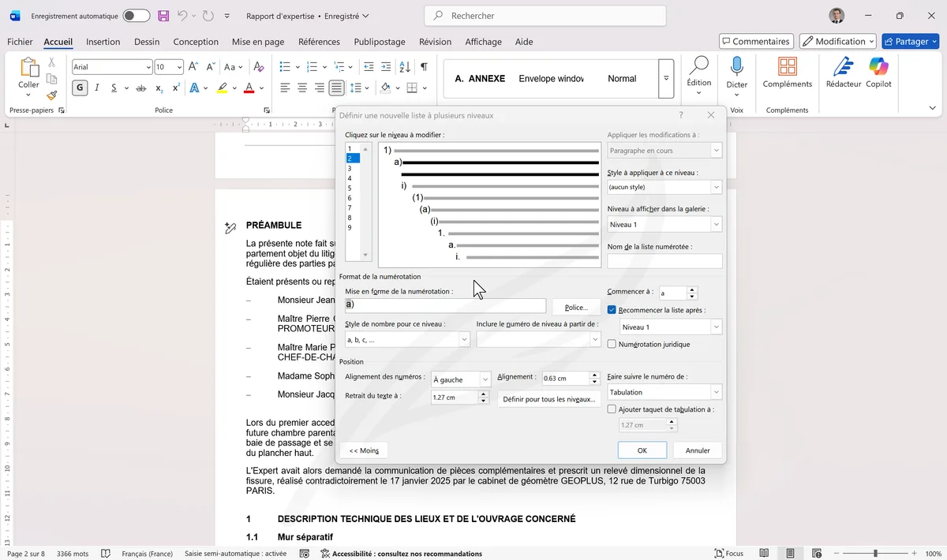The height and width of the screenshot is (560, 947).
Task: Open the Copilot icon in ribbon
Action: (x=878, y=67)
